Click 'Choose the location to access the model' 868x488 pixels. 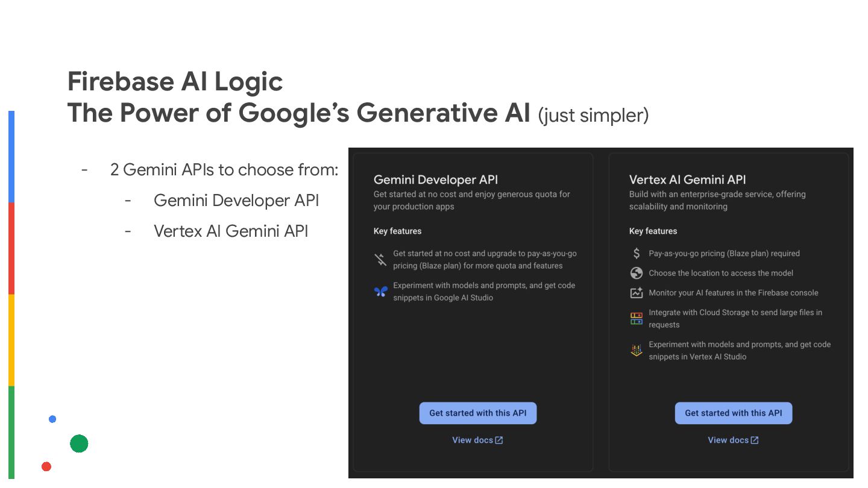click(721, 273)
